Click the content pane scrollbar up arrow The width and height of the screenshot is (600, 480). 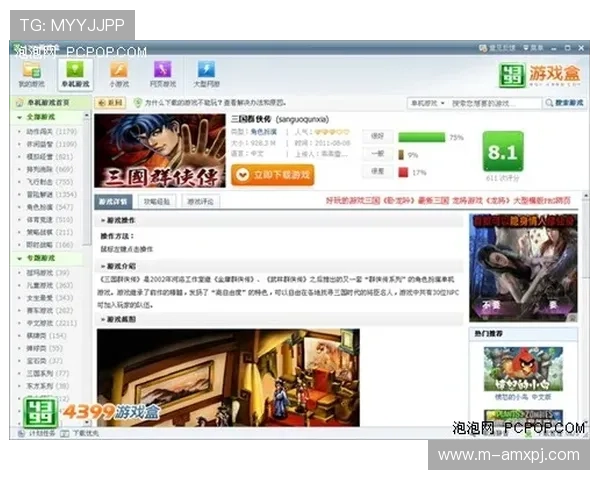click(585, 196)
